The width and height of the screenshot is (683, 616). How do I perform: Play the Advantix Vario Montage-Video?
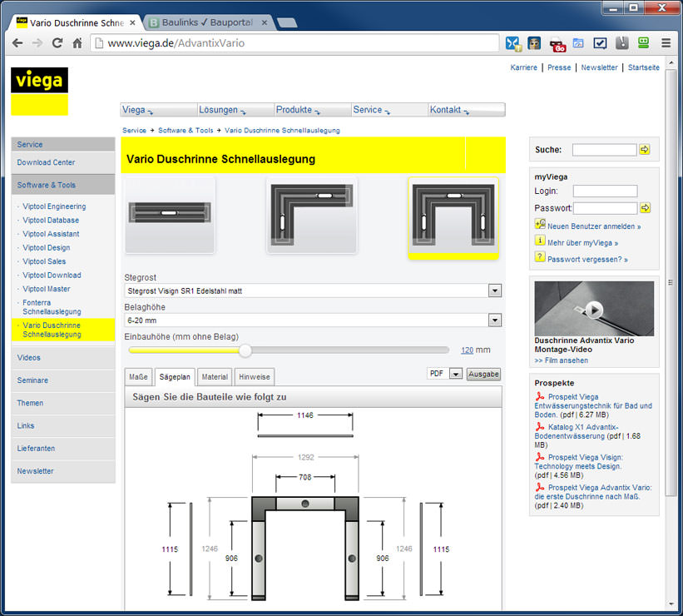(594, 310)
